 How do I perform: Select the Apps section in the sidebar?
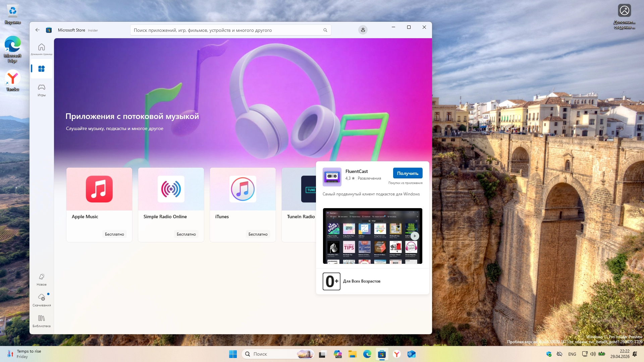(42, 69)
